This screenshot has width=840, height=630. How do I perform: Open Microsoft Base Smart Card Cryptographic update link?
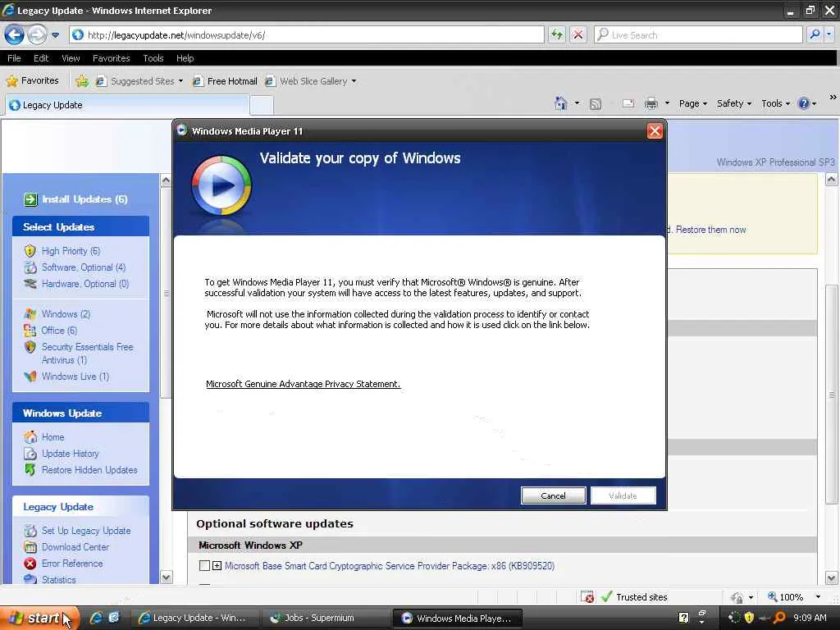[x=390, y=566]
